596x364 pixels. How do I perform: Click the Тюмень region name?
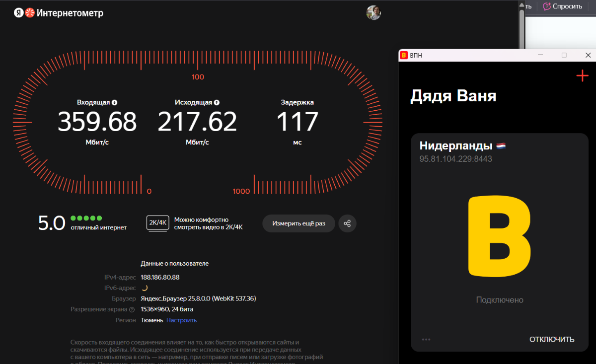(152, 320)
